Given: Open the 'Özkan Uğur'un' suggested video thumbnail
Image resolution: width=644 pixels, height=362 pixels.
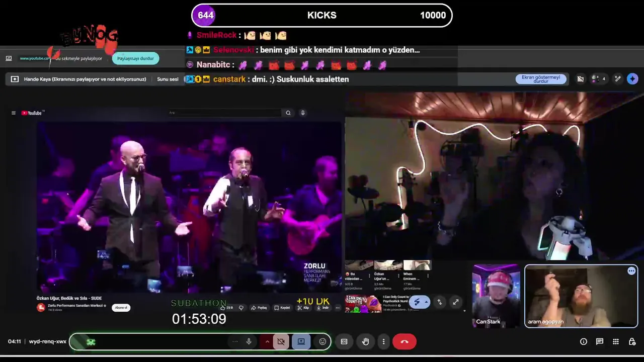Looking at the screenshot, I should click(x=388, y=265).
